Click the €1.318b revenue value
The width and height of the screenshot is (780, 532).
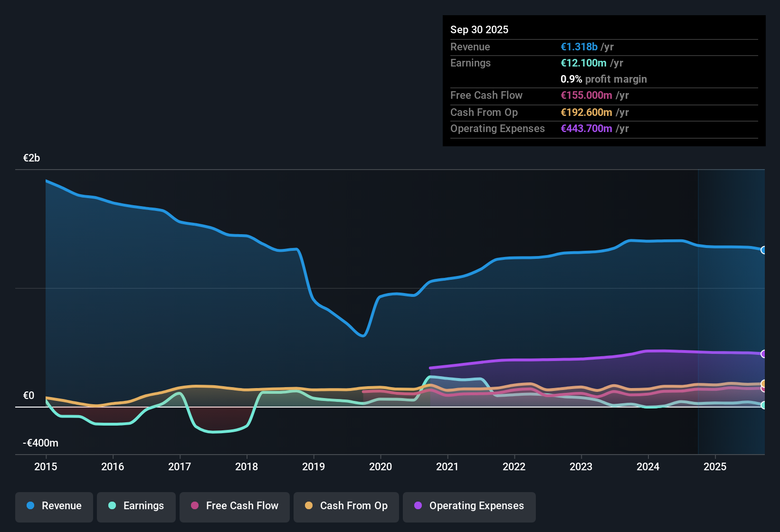tap(578, 47)
